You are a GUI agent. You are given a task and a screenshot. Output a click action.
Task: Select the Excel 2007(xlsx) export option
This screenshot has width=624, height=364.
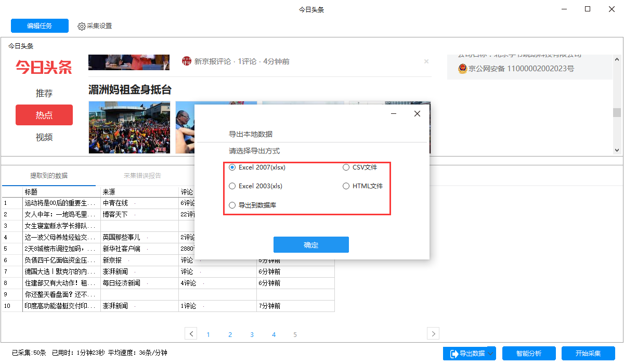(257, 167)
